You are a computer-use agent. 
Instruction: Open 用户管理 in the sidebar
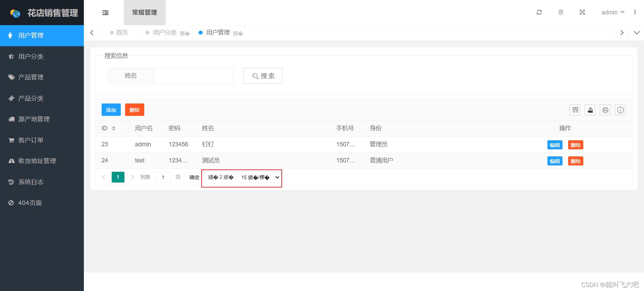click(x=42, y=35)
